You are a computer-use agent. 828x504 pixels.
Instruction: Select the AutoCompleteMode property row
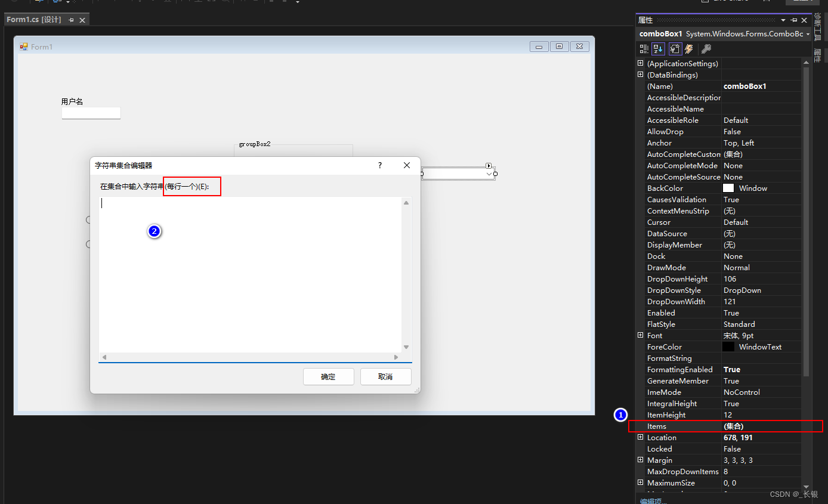[719, 165]
